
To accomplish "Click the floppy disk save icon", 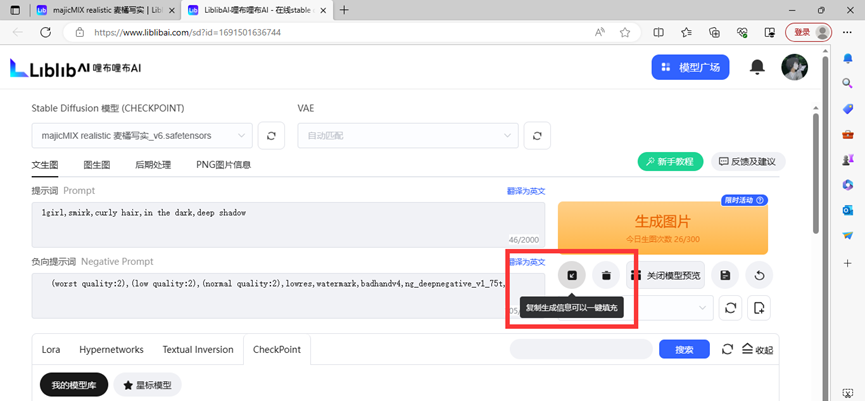I will point(725,275).
